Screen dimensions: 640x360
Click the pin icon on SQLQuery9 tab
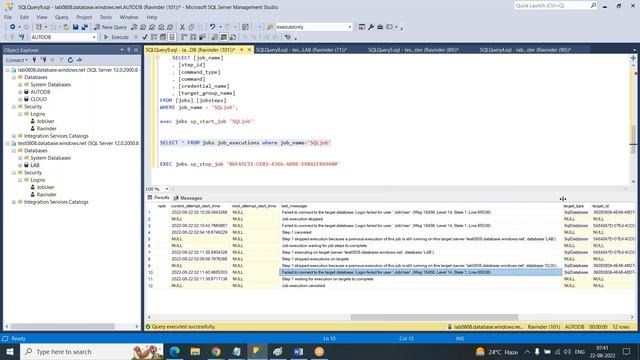click(242, 50)
